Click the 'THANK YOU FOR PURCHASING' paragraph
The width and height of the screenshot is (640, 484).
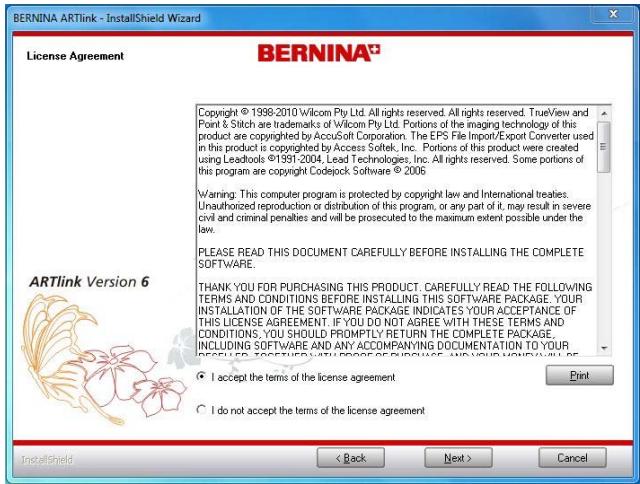395,320
